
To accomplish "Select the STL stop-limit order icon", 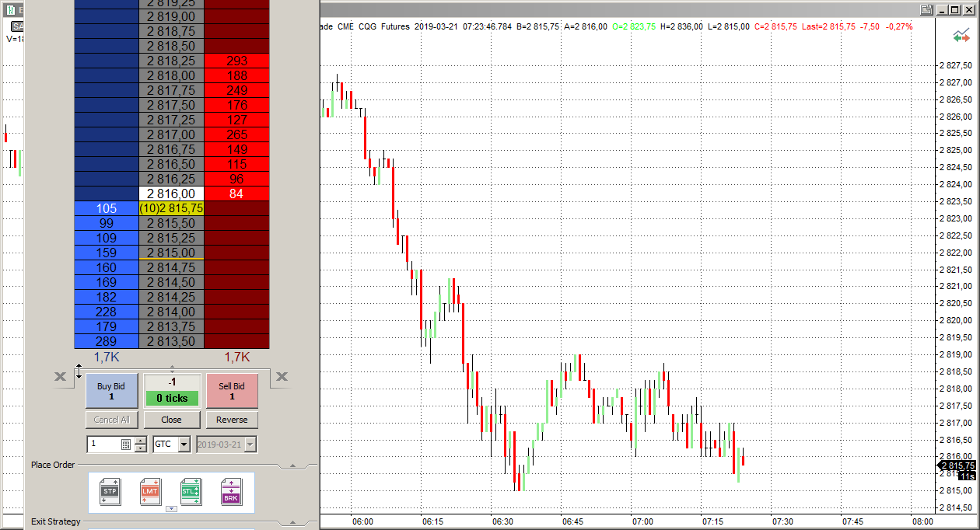I will 191,492.
